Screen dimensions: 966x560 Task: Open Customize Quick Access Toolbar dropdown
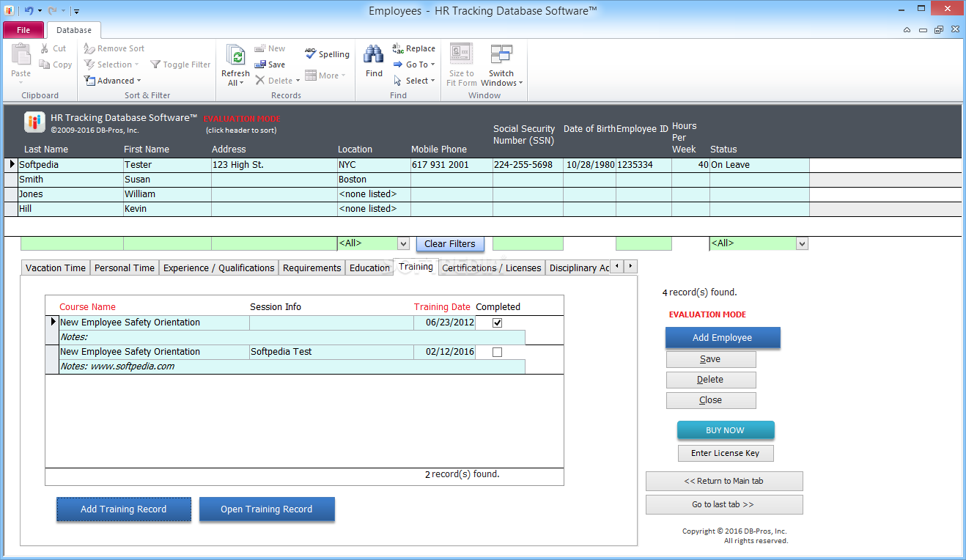click(x=77, y=11)
